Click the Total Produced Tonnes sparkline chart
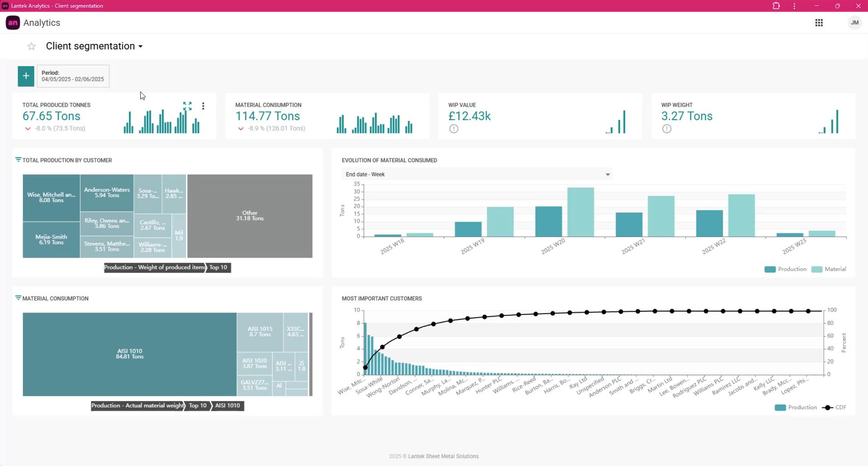The image size is (868, 466). coord(162,122)
